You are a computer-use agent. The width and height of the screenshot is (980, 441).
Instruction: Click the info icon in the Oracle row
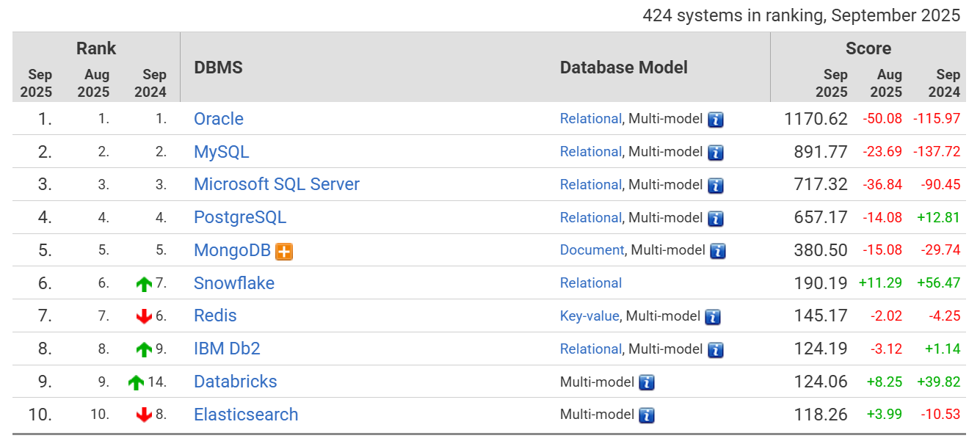coord(716,120)
